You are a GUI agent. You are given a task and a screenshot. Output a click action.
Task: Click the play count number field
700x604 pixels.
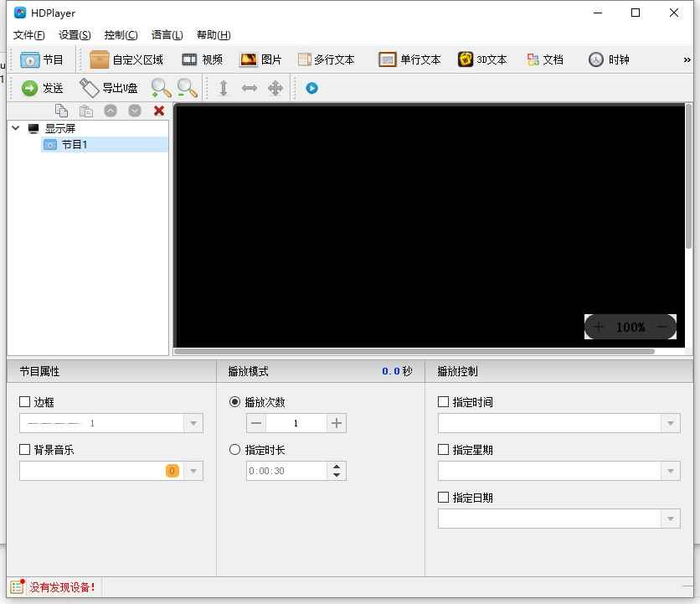coord(296,423)
